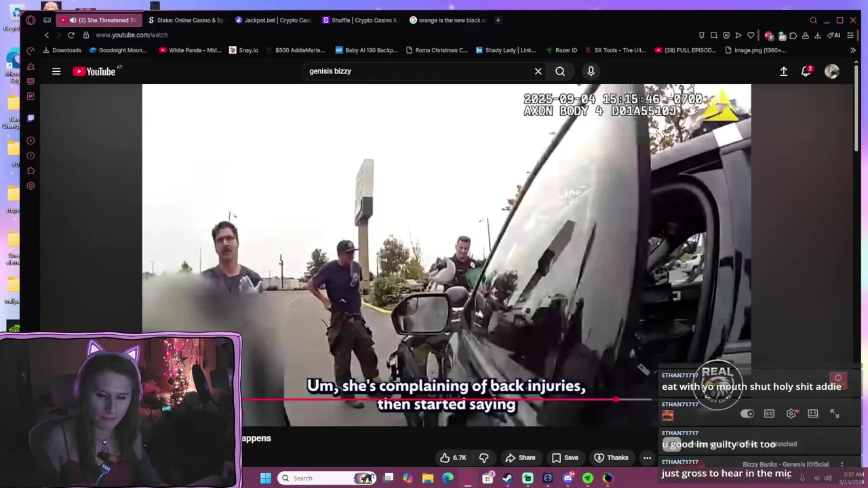Open options for 'Bizzy Banks - Genesis' video
The width and height of the screenshot is (868, 488).
tap(842, 465)
